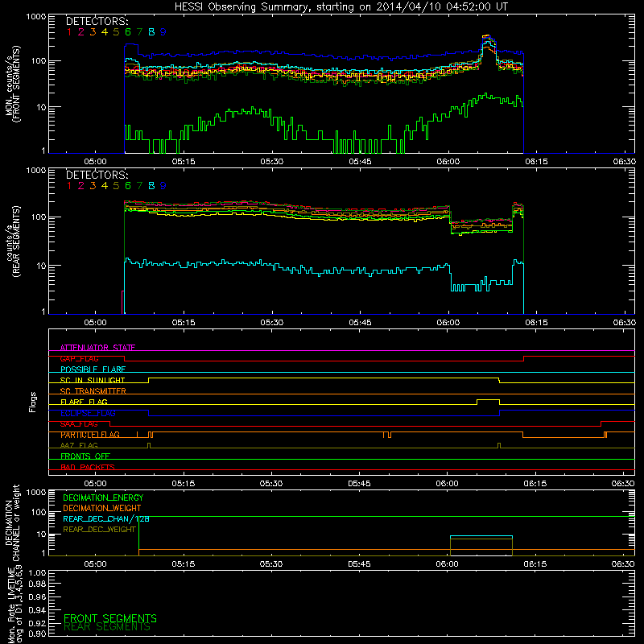Click the REAR SEGMENTS livetime legend
Screen dimensions: 644x644
pos(107,627)
